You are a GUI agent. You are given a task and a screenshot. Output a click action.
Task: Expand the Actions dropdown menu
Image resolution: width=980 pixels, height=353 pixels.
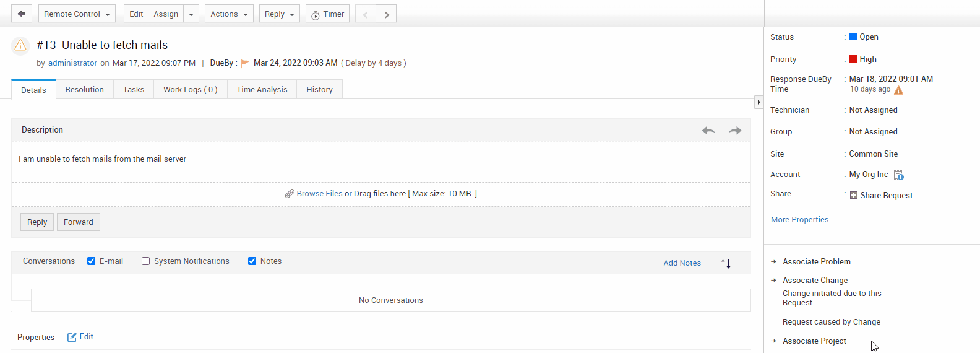pos(229,14)
